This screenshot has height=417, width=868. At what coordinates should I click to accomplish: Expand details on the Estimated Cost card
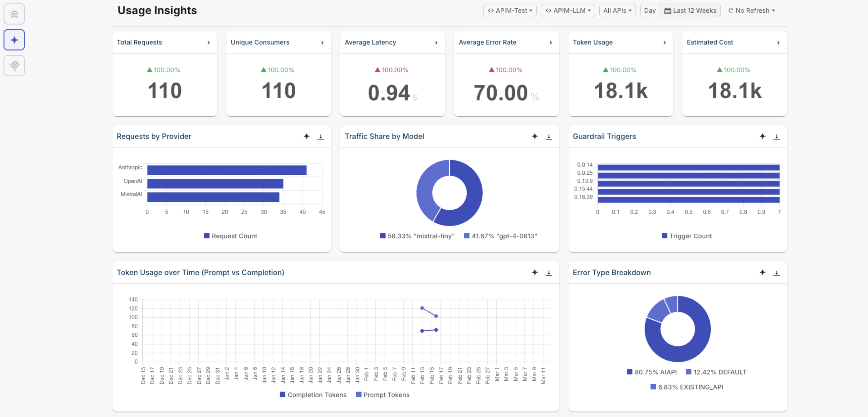point(778,43)
